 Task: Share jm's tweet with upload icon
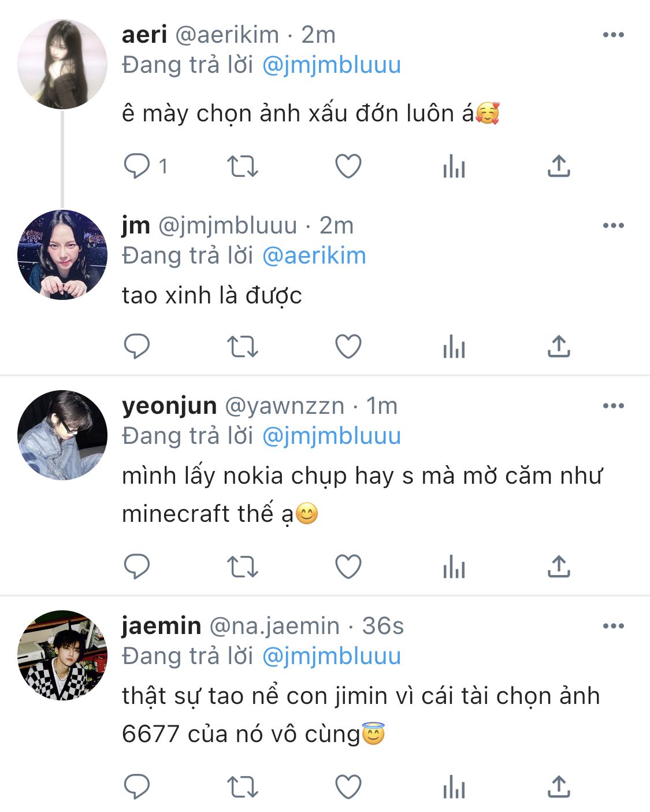pyautogui.click(x=559, y=347)
